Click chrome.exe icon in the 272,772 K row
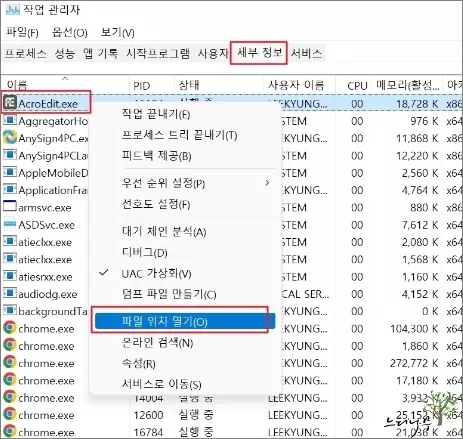This screenshot has height=439, width=463. (x=10, y=363)
